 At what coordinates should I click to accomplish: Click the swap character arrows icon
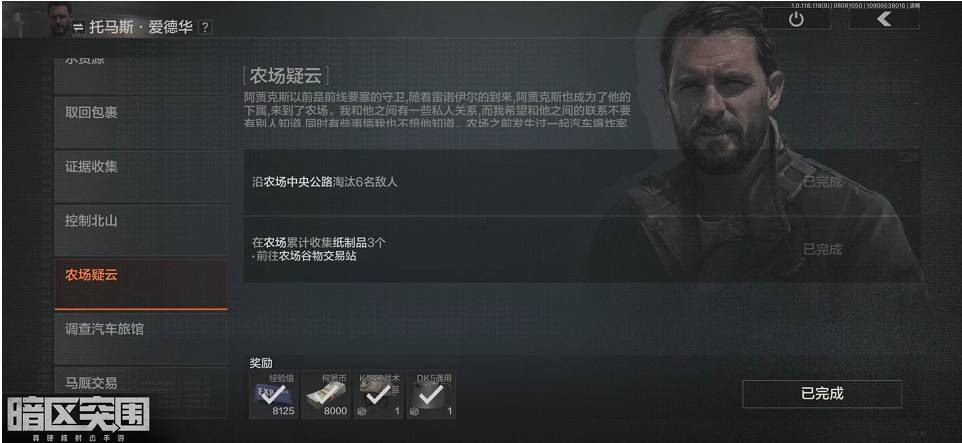(79, 27)
